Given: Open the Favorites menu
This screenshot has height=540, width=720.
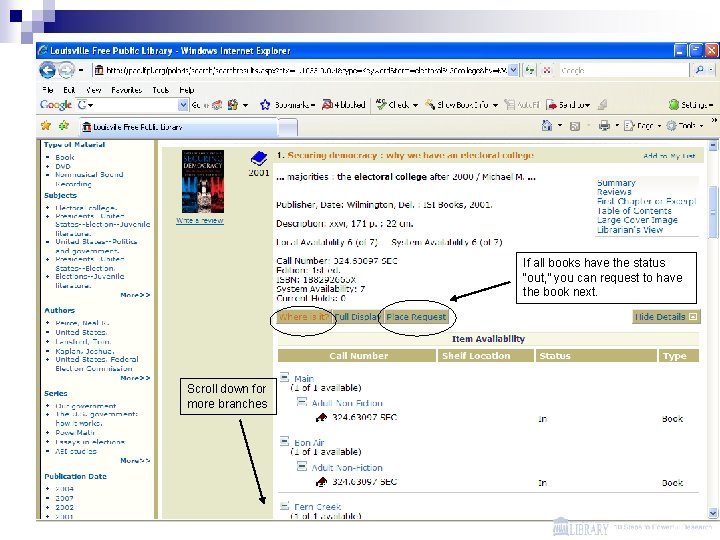Looking at the screenshot, I should 126,90.
